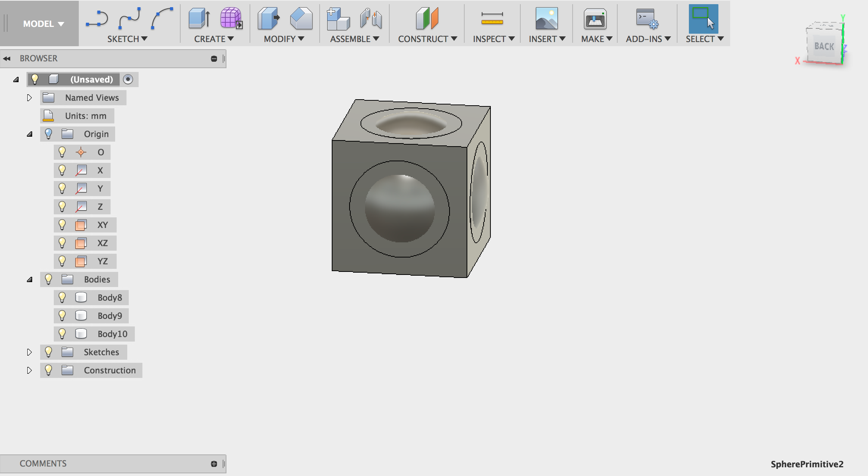This screenshot has height=476, width=868.
Task: Click the origin point O icon
Action: tap(81, 152)
